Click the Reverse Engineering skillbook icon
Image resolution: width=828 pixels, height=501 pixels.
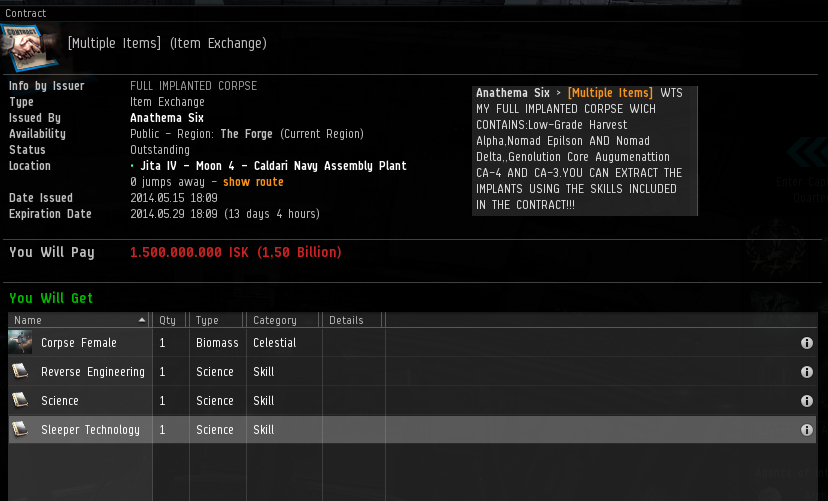click(x=20, y=371)
